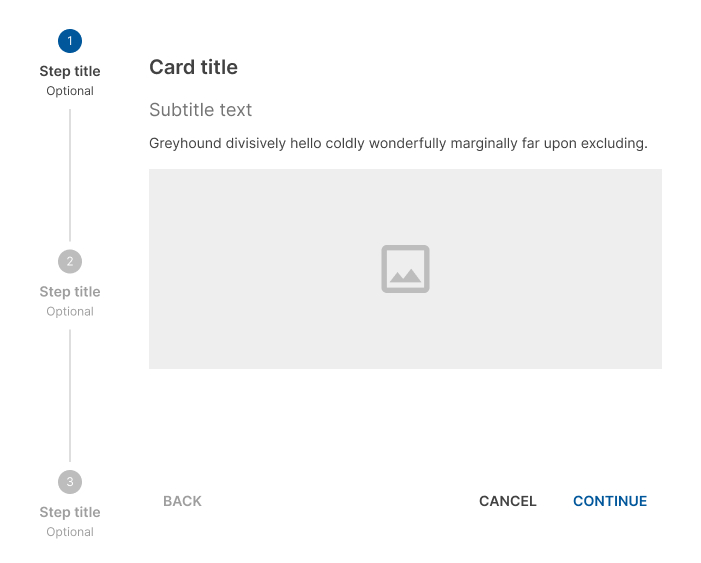Click 'Optional' caption beneath step 3
The image size is (701, 563).
pyautogui.click(x=70, y=532)
